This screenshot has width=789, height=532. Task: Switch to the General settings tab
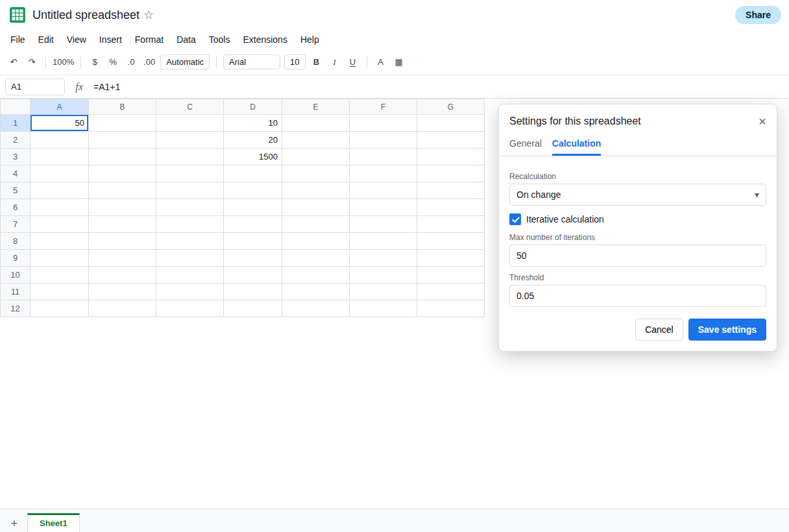pyautogui.click(x=526, y=143)
